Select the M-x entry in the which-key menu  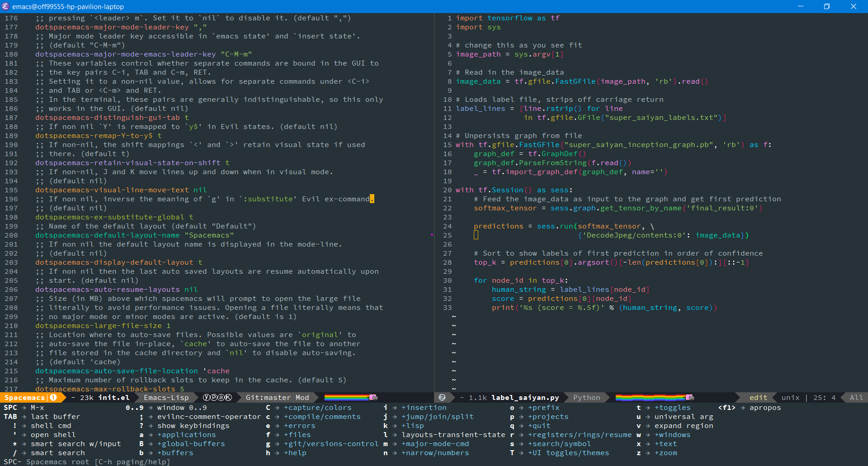tap(38, 408)
